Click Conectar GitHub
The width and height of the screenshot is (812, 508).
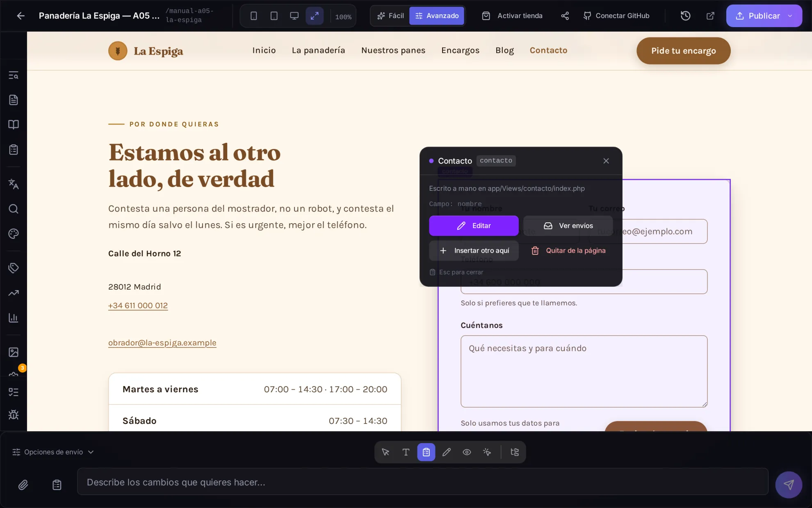616,16
